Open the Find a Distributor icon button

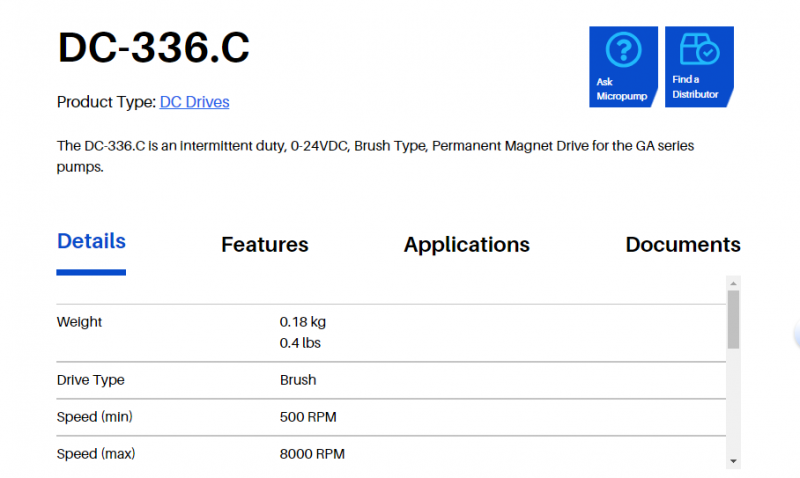[699, 50]
